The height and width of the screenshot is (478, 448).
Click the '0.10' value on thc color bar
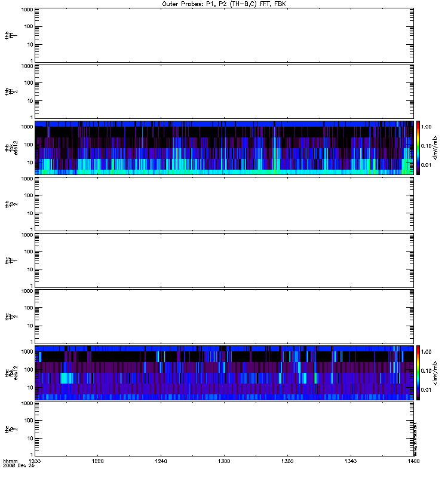(x=426, y=371)
